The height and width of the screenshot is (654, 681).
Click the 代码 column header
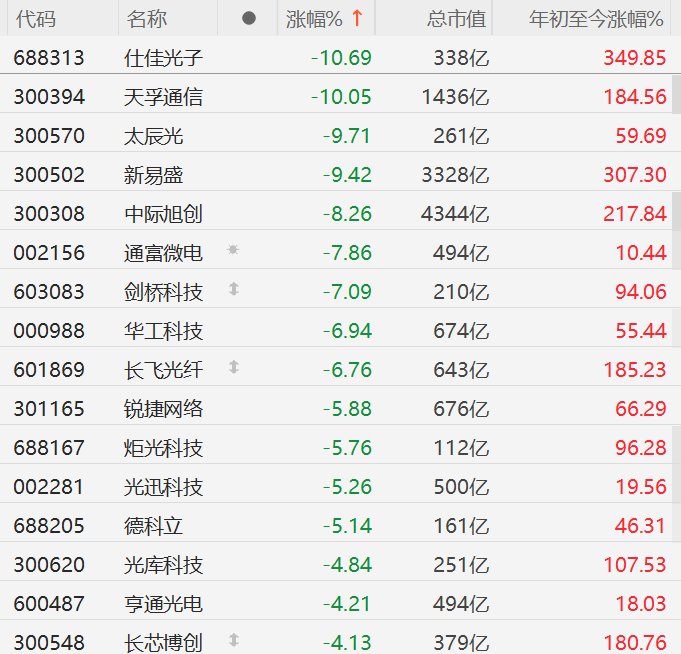pos(36,19)
